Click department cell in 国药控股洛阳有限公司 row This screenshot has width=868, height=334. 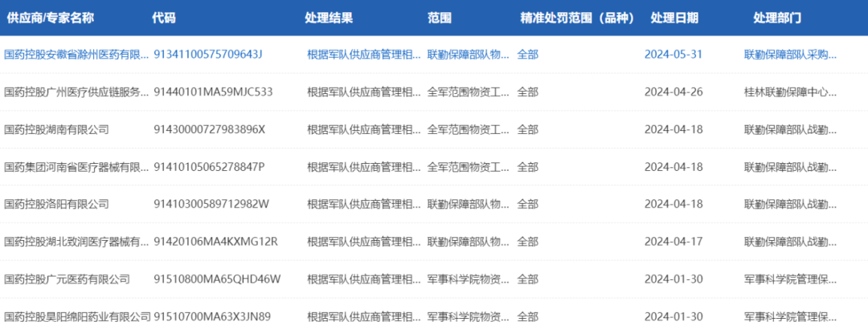pos(791,203)
